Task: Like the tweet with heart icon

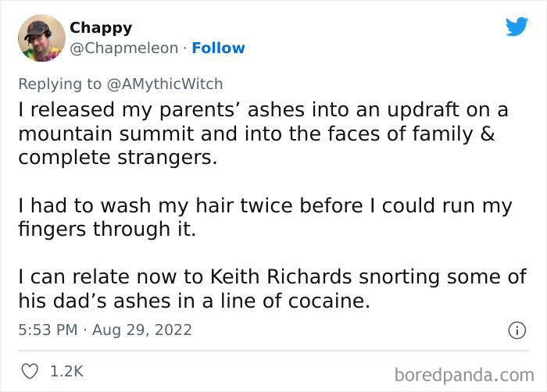Action: pyautogui.click(x=29, y=372)
